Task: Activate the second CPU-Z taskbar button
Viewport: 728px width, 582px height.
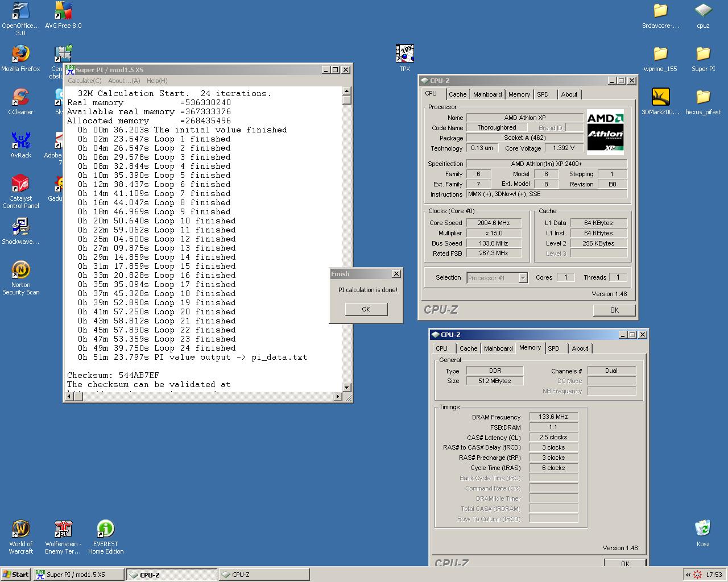Action: [x=264, y=575]
